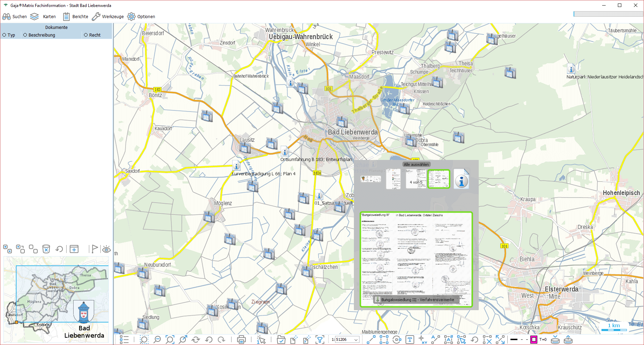644x345 pixels.
Task: Click the flag icon above the overview map
Action: [94, 249]
